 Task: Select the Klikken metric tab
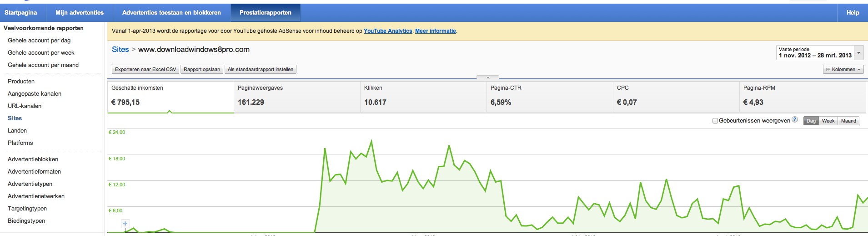(x=423, y=97)
